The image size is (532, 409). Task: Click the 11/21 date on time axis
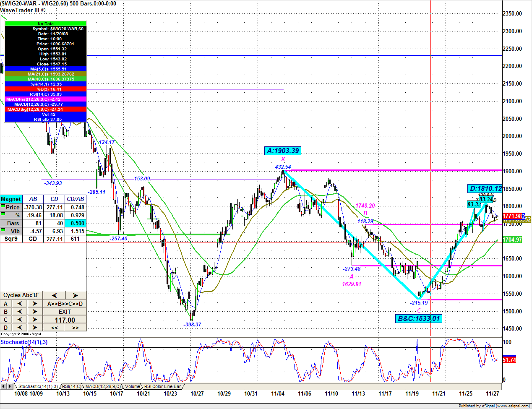439,393
